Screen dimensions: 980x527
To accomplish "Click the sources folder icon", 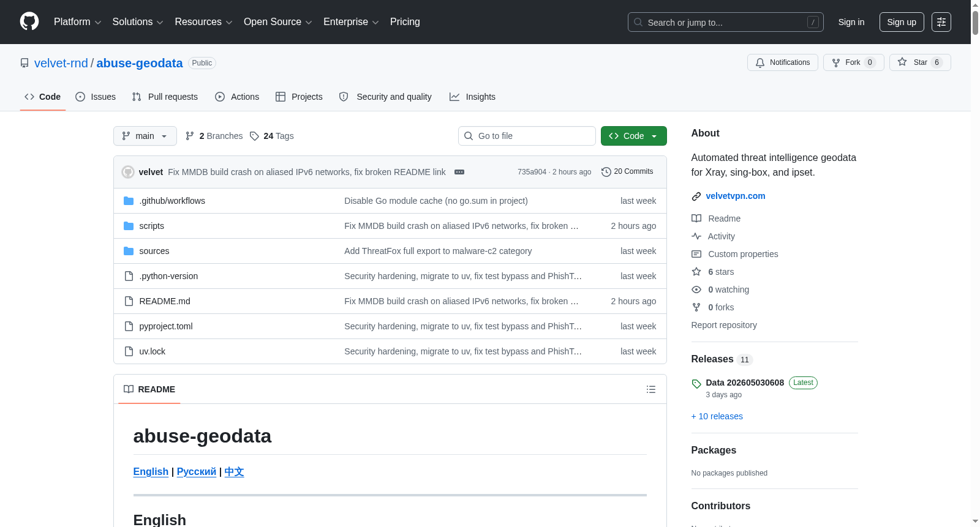I will click(x=129, y=251).
